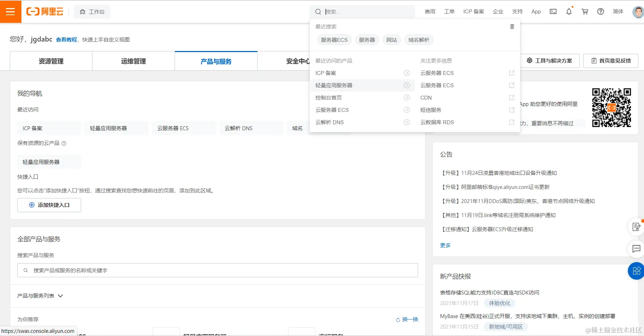
Task: Open 查看教程 tutorial link
Action: (66, 39)
